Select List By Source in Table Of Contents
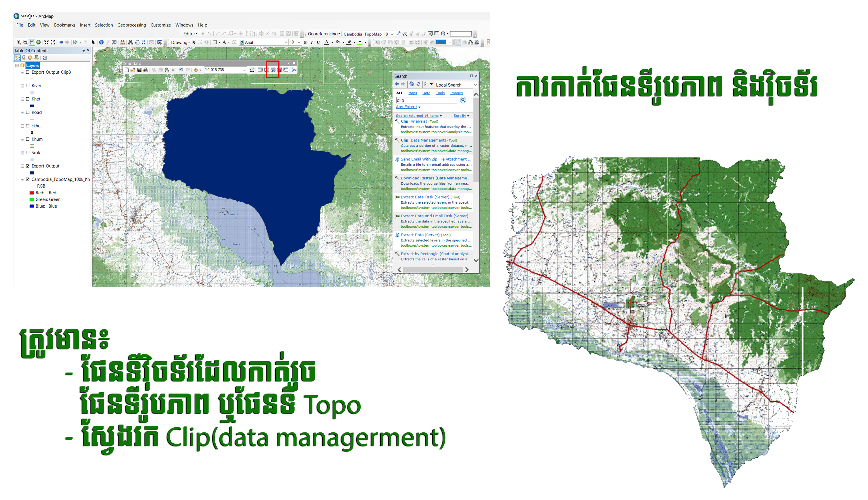 point(24,58)
